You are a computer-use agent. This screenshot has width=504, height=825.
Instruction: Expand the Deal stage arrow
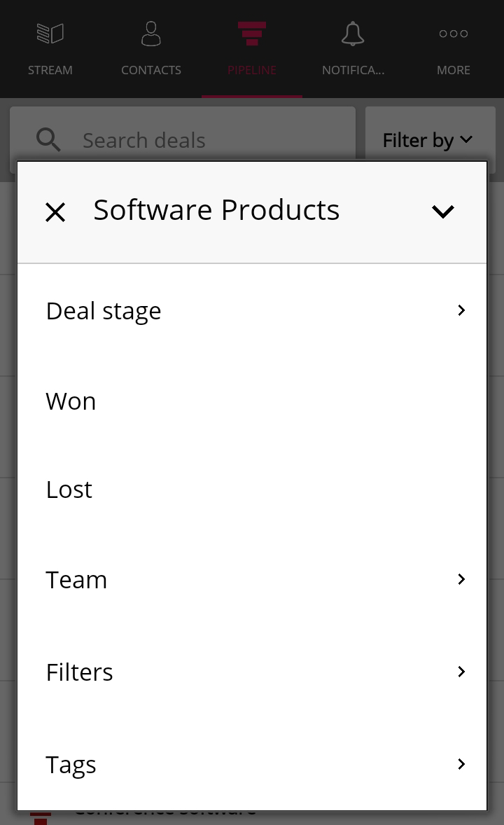coord(461,310)
